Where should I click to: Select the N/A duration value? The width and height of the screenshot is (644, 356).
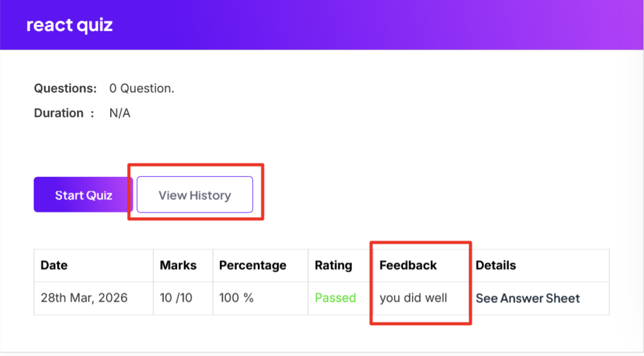point(120,113)
